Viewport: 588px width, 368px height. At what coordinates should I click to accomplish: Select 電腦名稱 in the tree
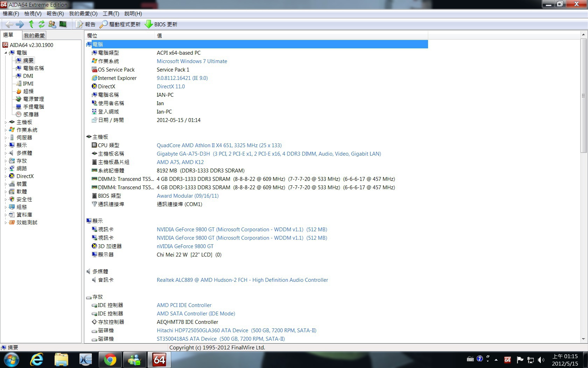[33, 68]
